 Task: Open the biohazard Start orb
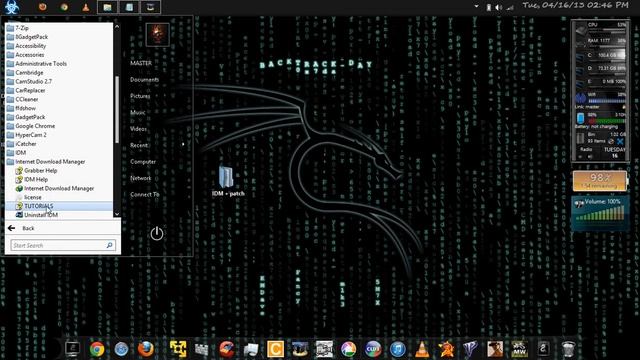pyautogui.click(x=11, y=7)
